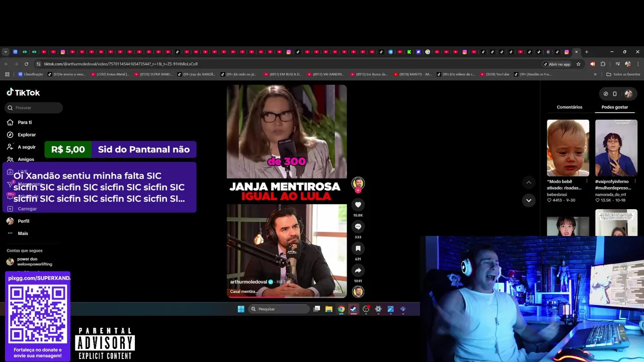Viewport: 644px width, 362px height.
Task: Switch to the Podes gostar tab
Action: pyautogui.click(x=615, y=107)
